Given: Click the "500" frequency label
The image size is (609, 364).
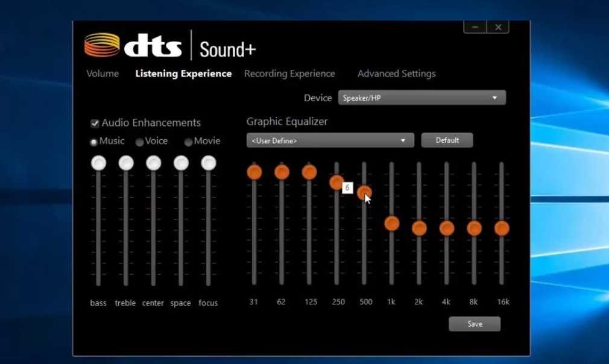Looking at the screenshot, I should (x=366, y=302).
